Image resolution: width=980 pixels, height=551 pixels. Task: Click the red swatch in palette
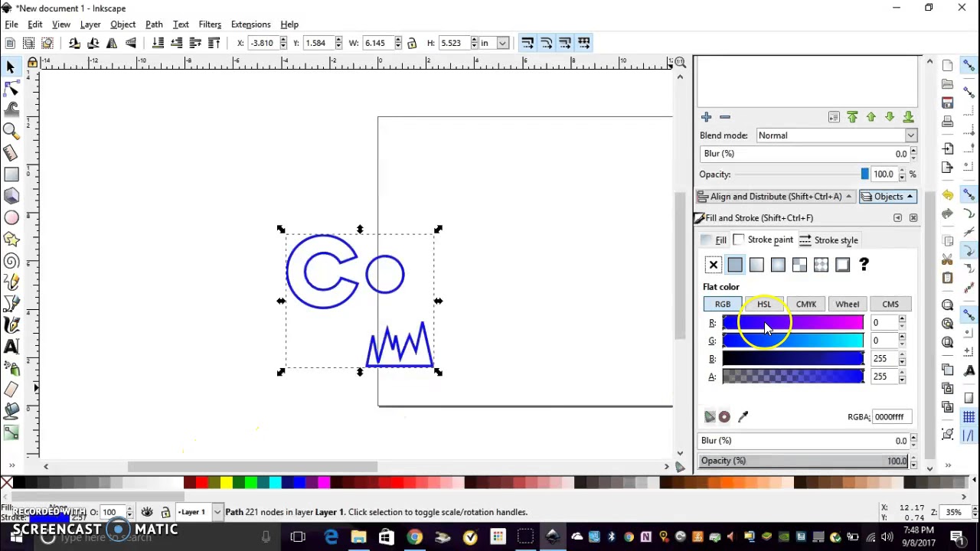click(201, 482)
